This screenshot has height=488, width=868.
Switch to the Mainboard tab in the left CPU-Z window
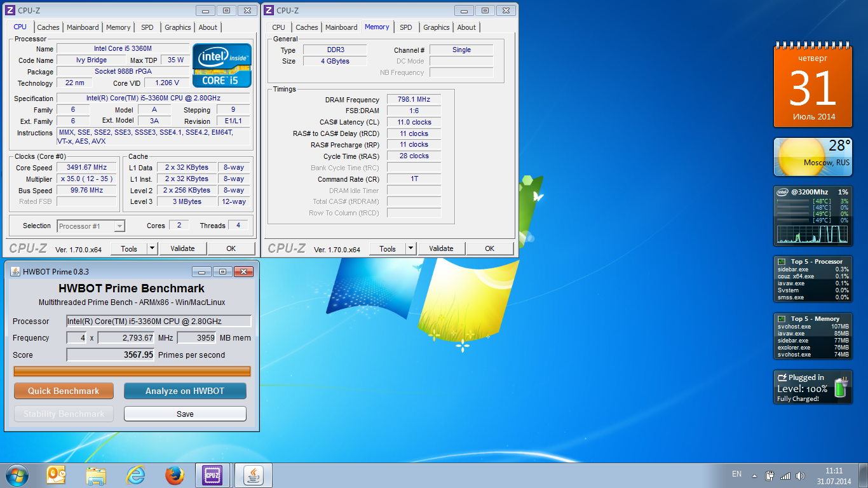[x=83, y=27]
